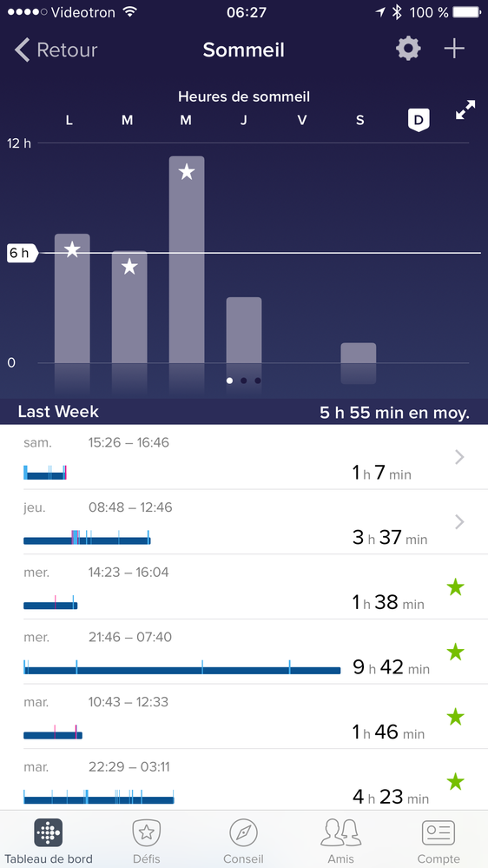Screen dimensions: 488x868
Task: Tap the 6 h sleep goal marker
Action: pyautogui.click(x=22, y=253)
